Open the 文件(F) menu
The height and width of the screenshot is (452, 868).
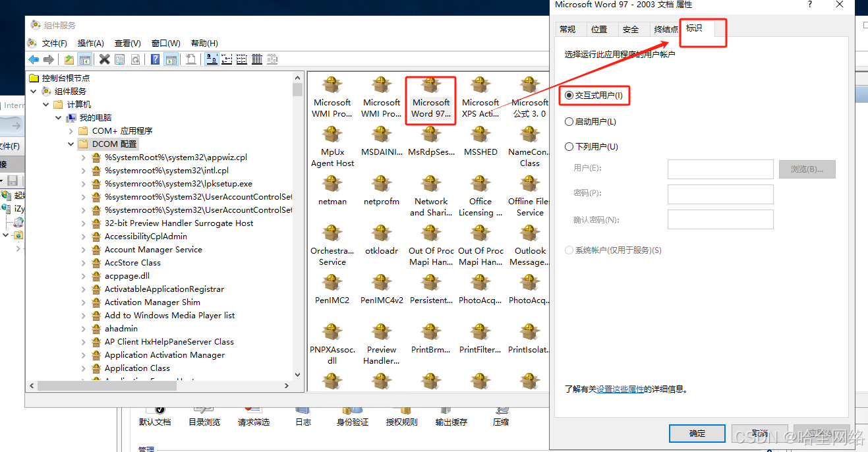[x=55, y=43]
